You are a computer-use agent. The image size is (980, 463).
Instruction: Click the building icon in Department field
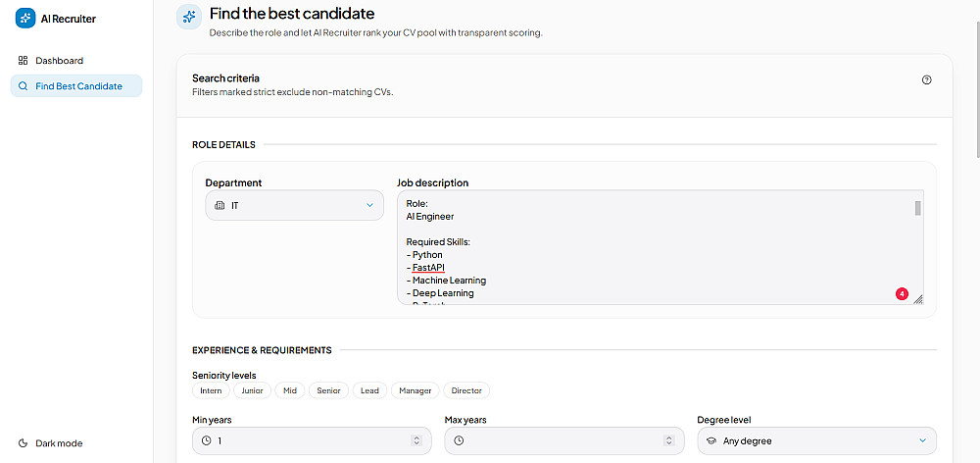click(220, 205)
